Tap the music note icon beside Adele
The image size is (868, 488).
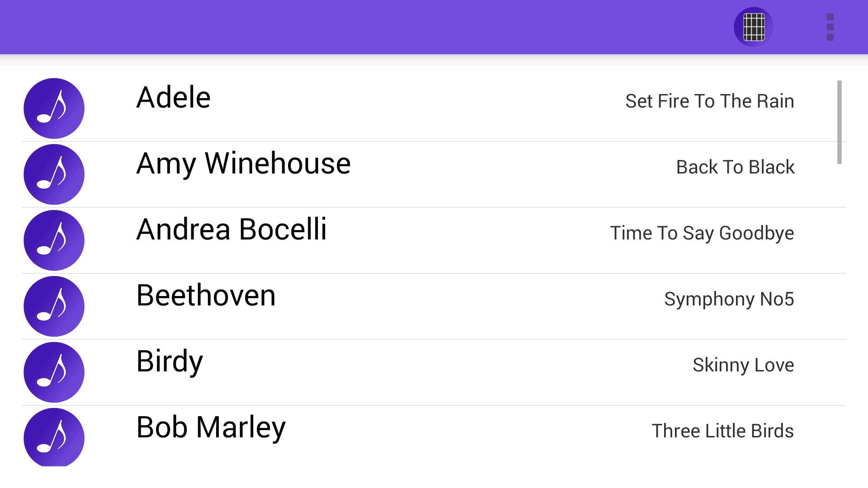[x=54, y=108]
